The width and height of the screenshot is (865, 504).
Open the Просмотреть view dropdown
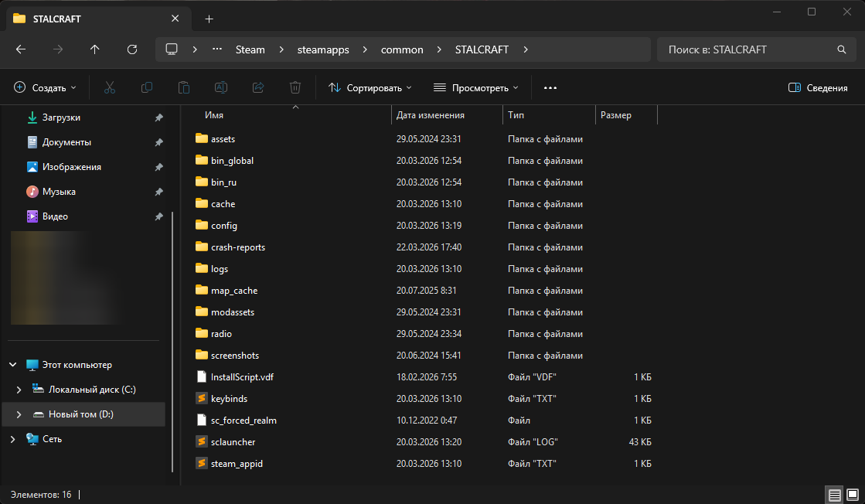pos(475,88)
